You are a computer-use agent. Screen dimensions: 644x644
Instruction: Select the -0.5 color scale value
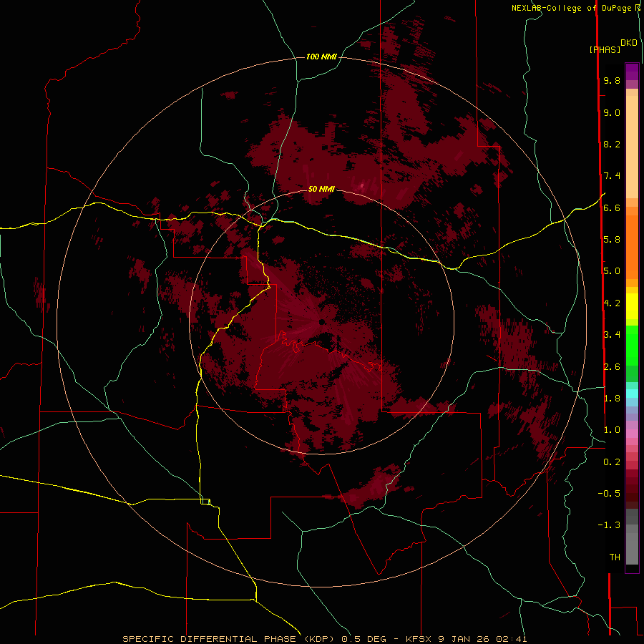(609, 494)
